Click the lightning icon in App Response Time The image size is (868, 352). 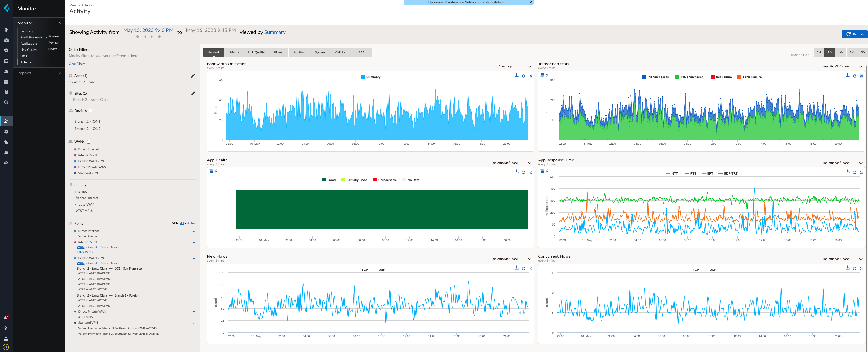coord(547,171)
